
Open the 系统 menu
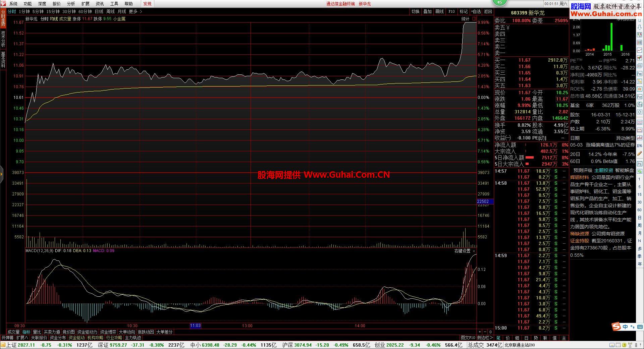[13, 4]
